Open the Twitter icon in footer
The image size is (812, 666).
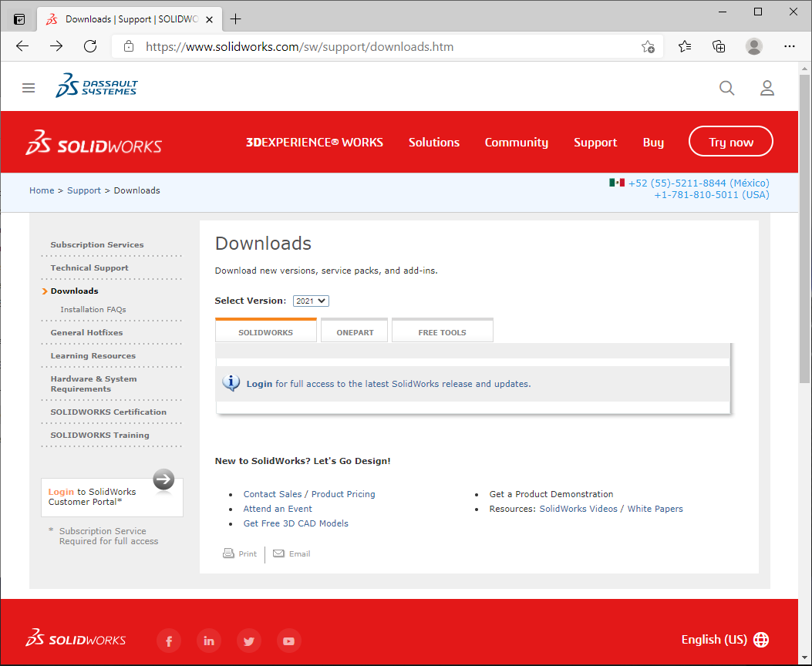point(249,641)
